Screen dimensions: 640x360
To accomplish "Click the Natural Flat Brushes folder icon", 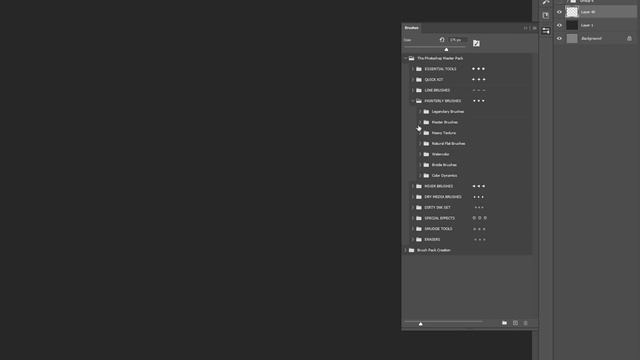I will (x=426, y=143).
